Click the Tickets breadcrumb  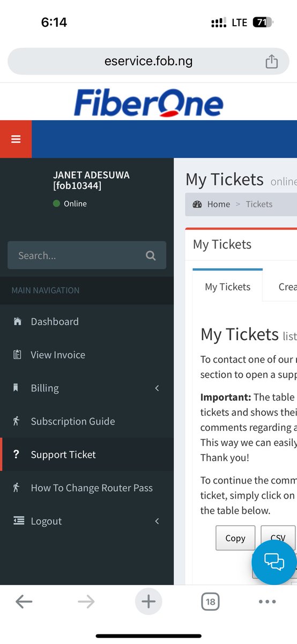(259, 204)
